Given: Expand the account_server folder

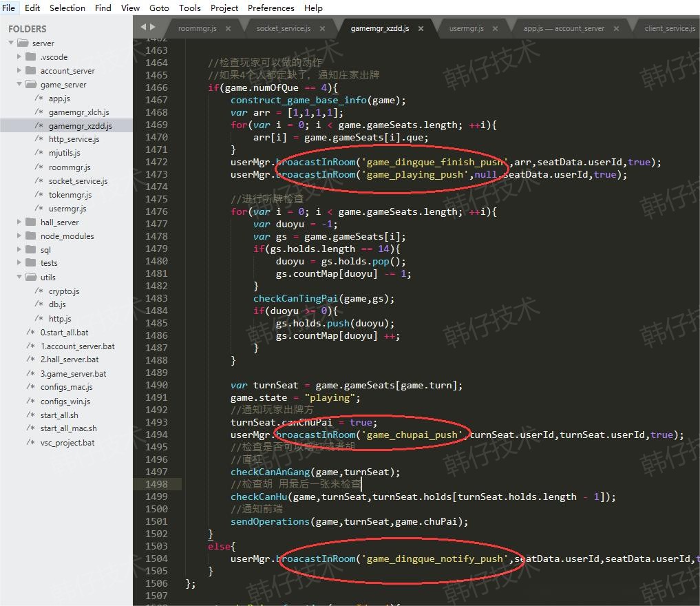Looking at the screenshot, I should [19, 70].
